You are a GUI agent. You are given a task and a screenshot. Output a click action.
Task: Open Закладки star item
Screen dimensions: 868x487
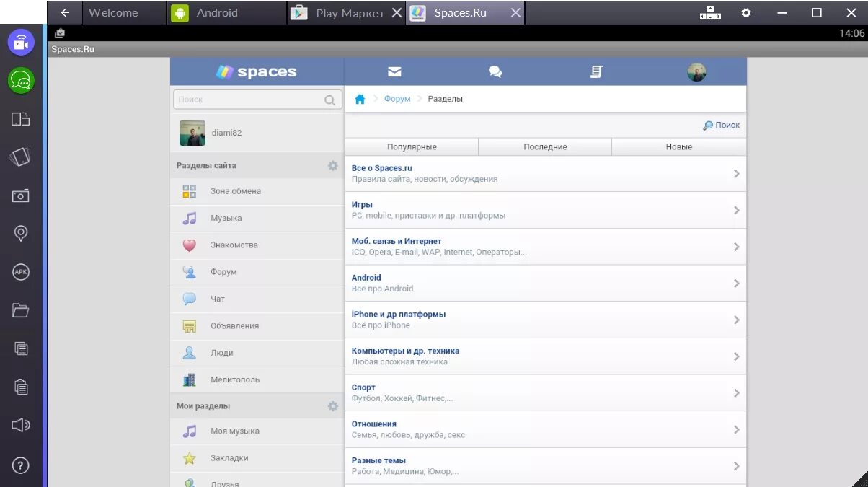257,458
